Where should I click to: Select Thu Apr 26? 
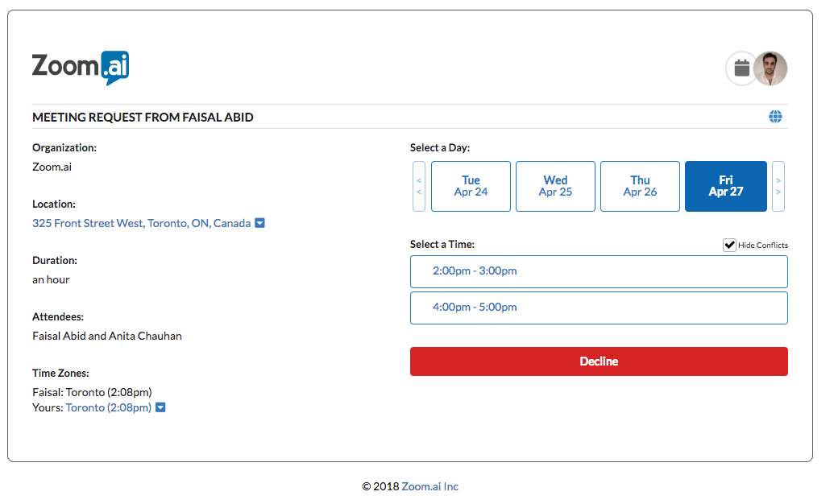pyautogui.click(x=640, y=187)
